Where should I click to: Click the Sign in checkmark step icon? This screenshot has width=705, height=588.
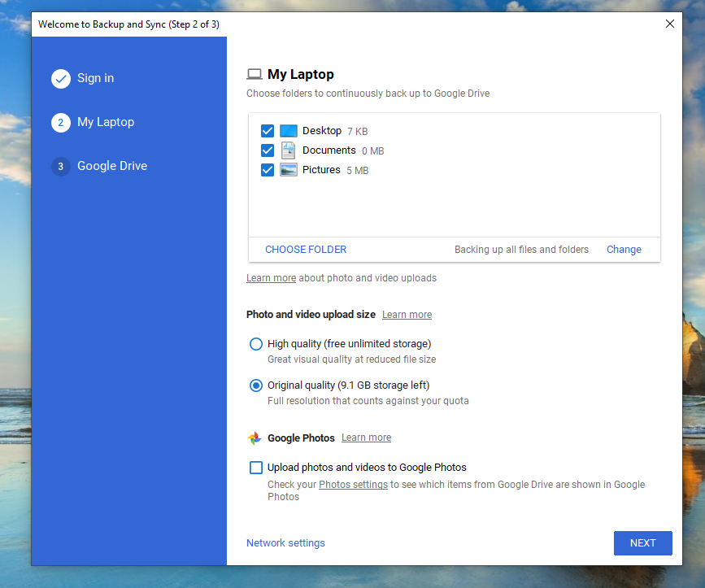pos(61,79)
